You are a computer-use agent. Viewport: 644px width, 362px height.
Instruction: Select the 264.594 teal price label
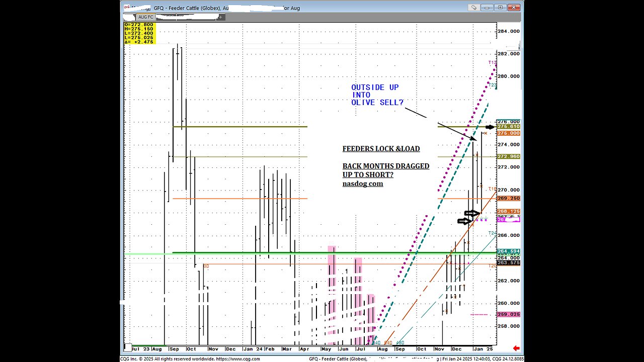508,251
